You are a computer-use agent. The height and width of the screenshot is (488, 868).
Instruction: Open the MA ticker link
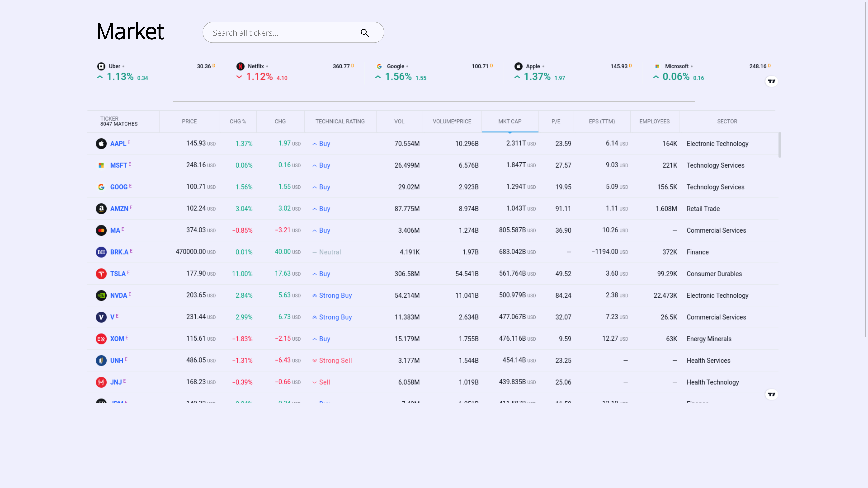point(115,230)
